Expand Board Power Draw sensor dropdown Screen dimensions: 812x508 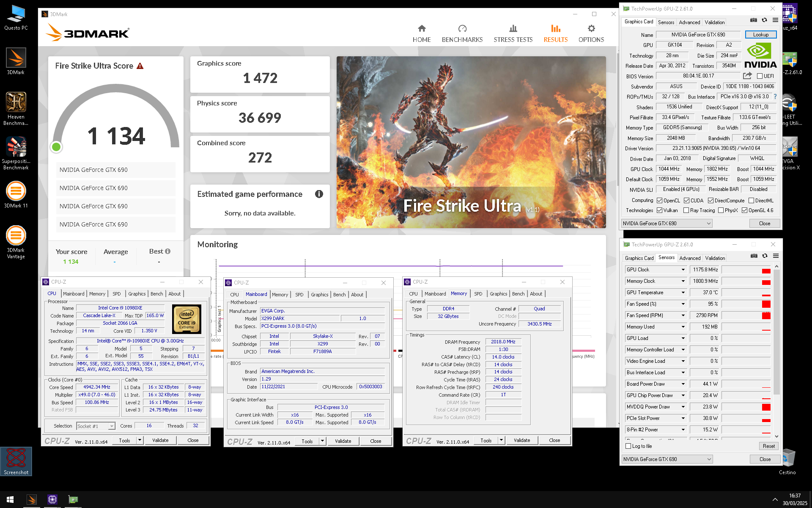pos(683,384)
